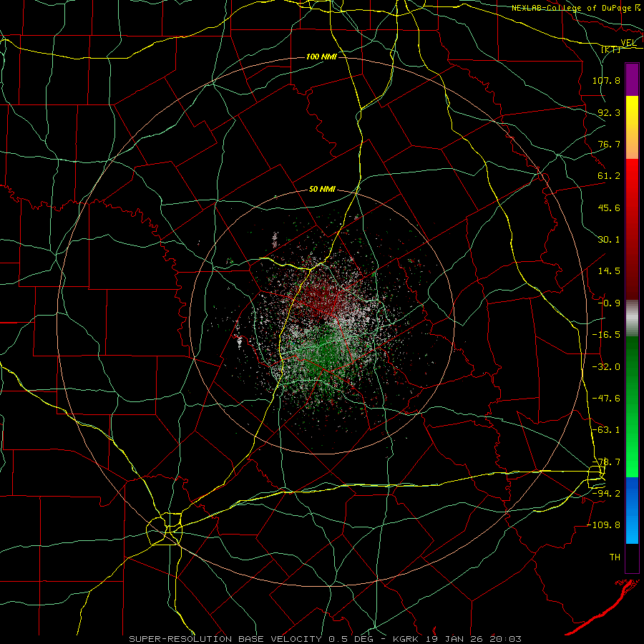Click the blue segment of the velocity color bar

pyautogui.click(x=632, y=510)
